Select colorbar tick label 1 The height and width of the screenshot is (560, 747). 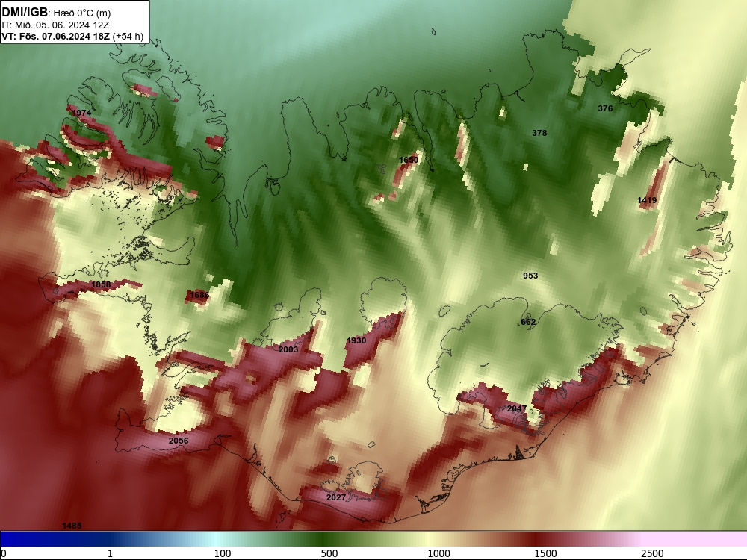pos(110,553)
